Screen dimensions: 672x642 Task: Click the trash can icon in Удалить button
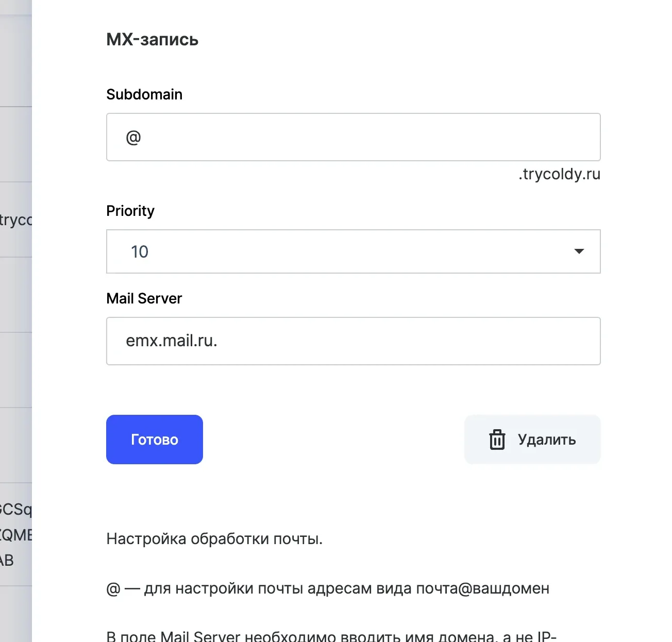(497, 440)
